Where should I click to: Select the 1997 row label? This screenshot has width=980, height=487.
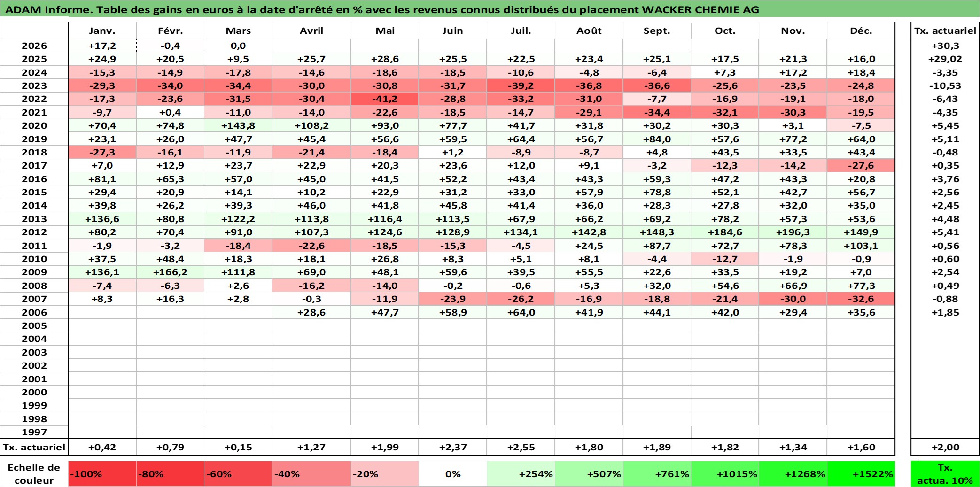coord(34,432)
